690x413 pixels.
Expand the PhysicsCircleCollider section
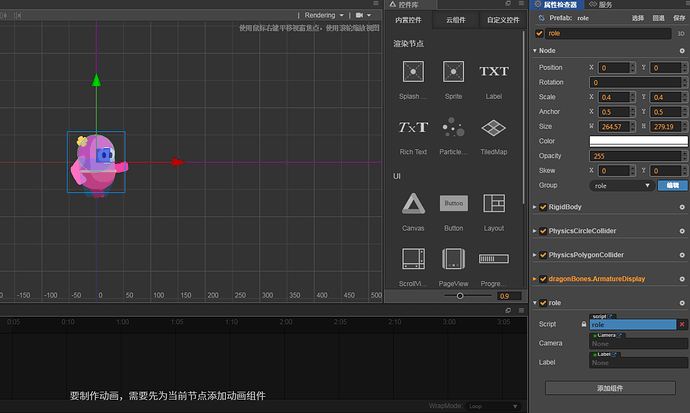pos(535,231)
